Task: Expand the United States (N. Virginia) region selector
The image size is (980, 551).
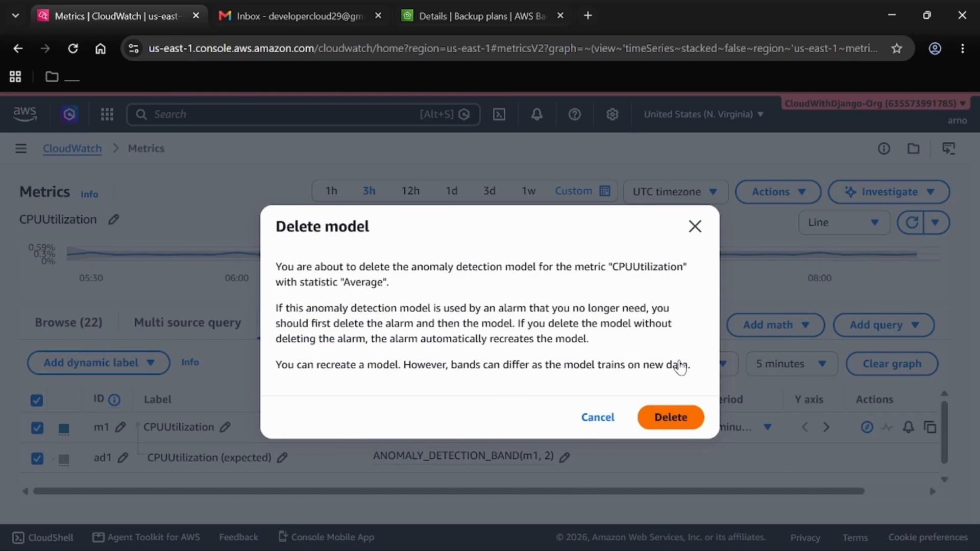Action: pos(703,114)
